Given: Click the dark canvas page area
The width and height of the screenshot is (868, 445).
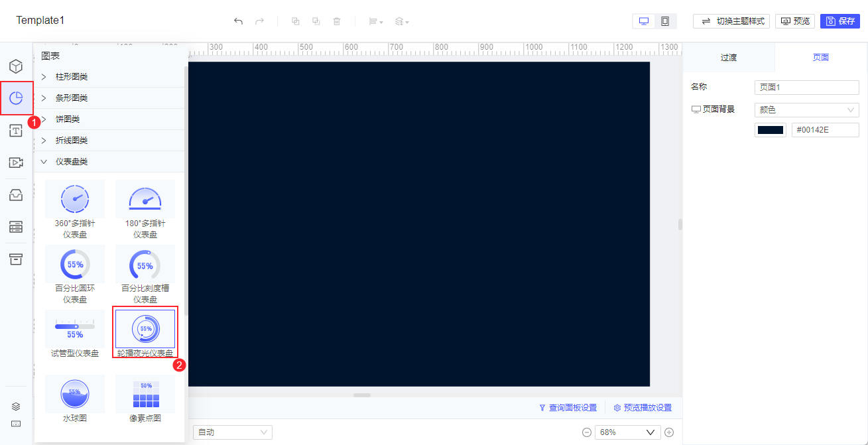Looking at the screenshot, I should [x=419, y=223].
